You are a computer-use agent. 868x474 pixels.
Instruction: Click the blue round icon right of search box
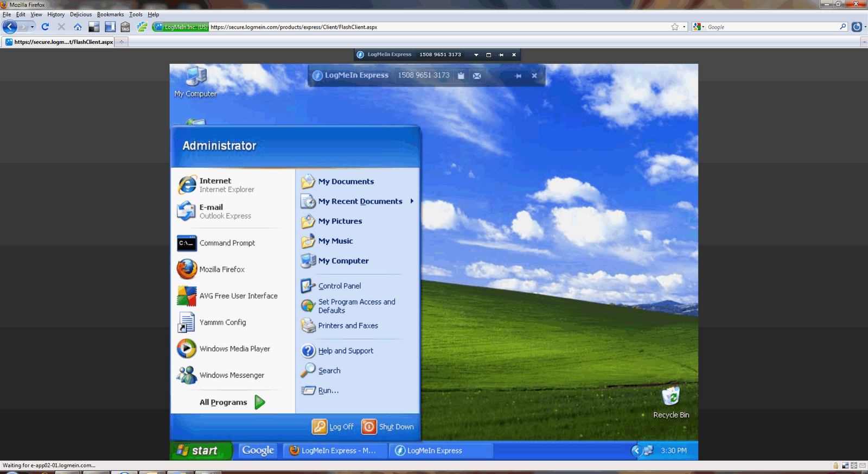[857, 27]
